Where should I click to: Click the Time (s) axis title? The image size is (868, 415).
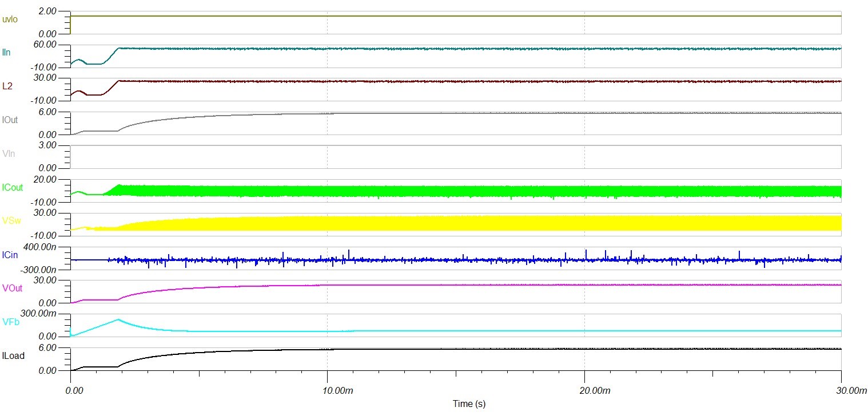pyautogui.click(x=469, y=404)
